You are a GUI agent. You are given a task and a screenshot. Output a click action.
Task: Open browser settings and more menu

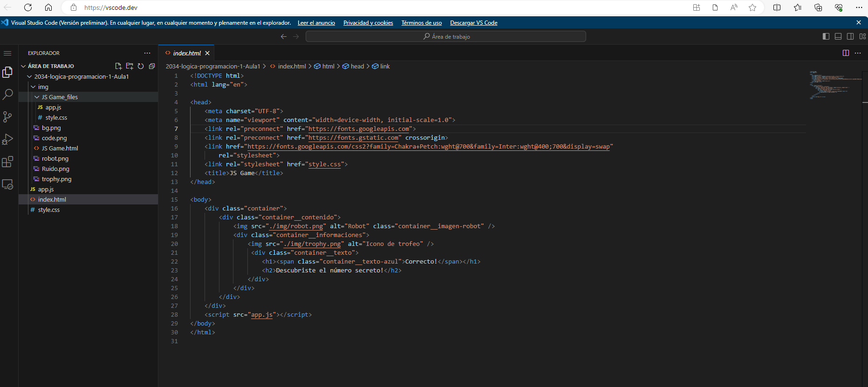(x=859, y=7)
